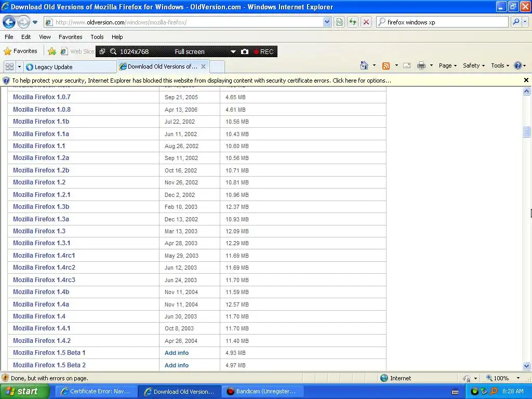The height and width of the screenshot is (399, 532).
Task: Open the Help menu
Action: pyautogui.click(x=117, y=37)
